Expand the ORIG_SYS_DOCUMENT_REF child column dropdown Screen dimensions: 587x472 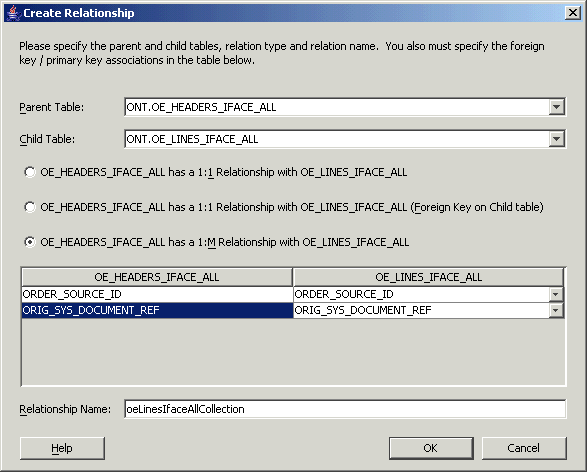pyautogui.click(x=556, y=310)
